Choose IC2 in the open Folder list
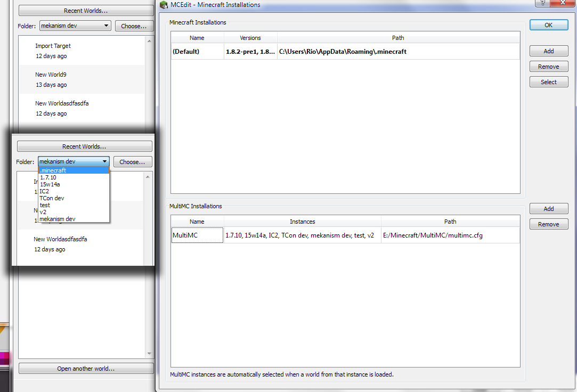The width and height of the screenshot is (577, 392). (74, 191)
